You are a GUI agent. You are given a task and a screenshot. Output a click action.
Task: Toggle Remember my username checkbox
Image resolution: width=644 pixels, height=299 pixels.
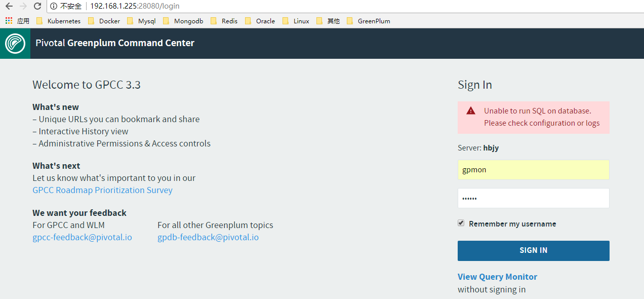tap(461, 223)
